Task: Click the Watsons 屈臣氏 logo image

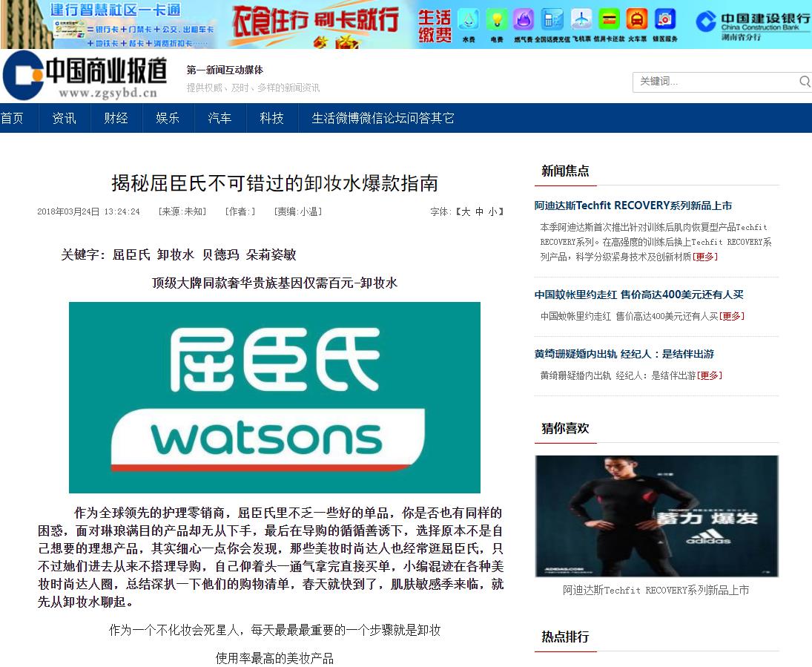Action: click(x=274, y=398)
